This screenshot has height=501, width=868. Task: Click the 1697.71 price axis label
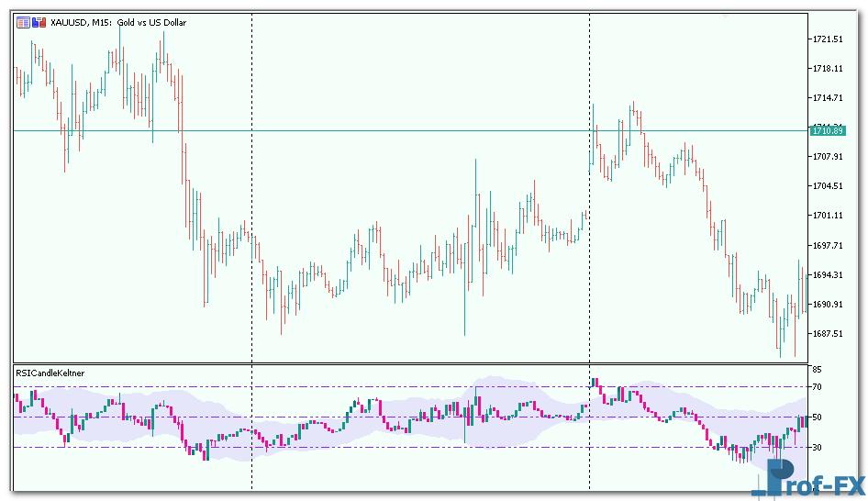click(x=827, y=245)
